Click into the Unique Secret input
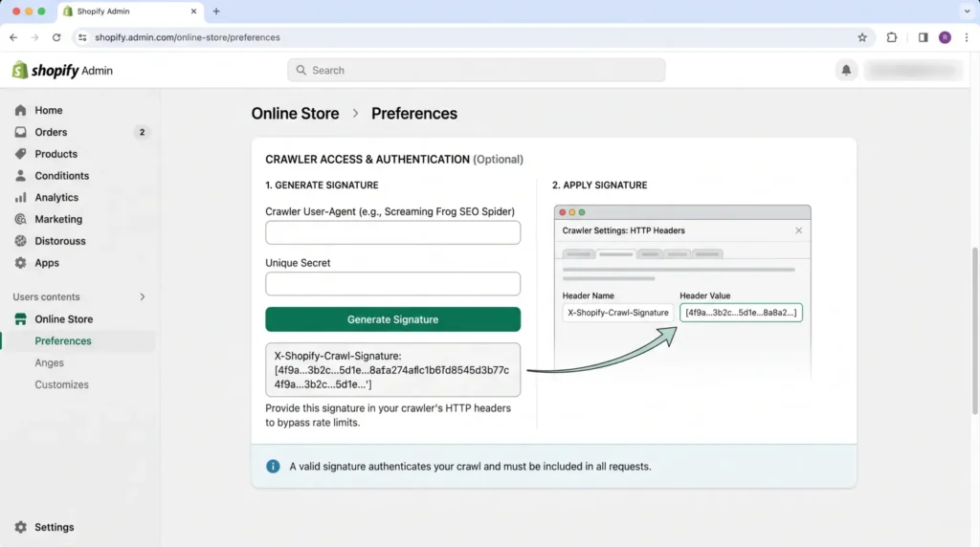980x547 pixels. point(392,283)
